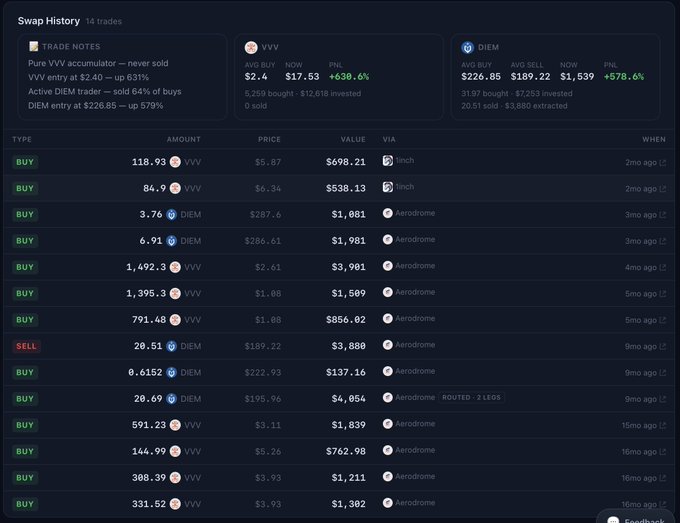This screenshot has height=523, width=680.
Task: Sort by the AMOUNT column header
Action: point(183,139)
